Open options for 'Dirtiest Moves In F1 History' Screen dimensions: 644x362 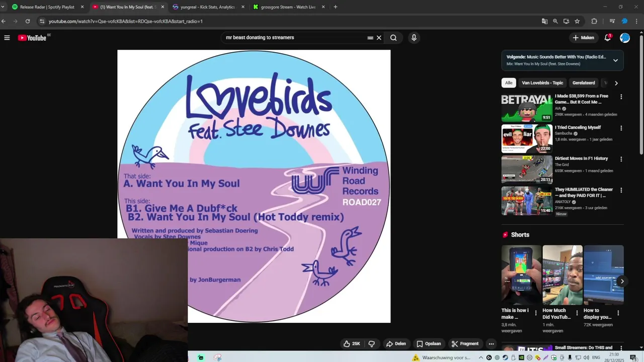point(621,159)
